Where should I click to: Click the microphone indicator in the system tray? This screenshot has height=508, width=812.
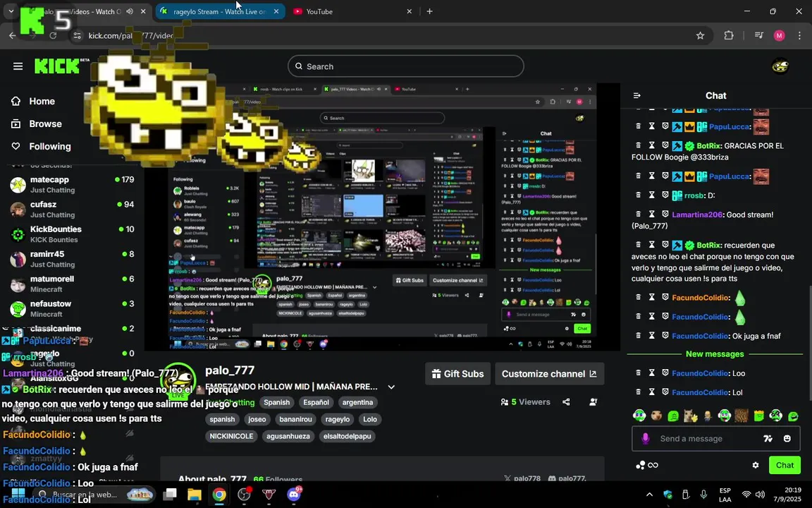point(703,495)
